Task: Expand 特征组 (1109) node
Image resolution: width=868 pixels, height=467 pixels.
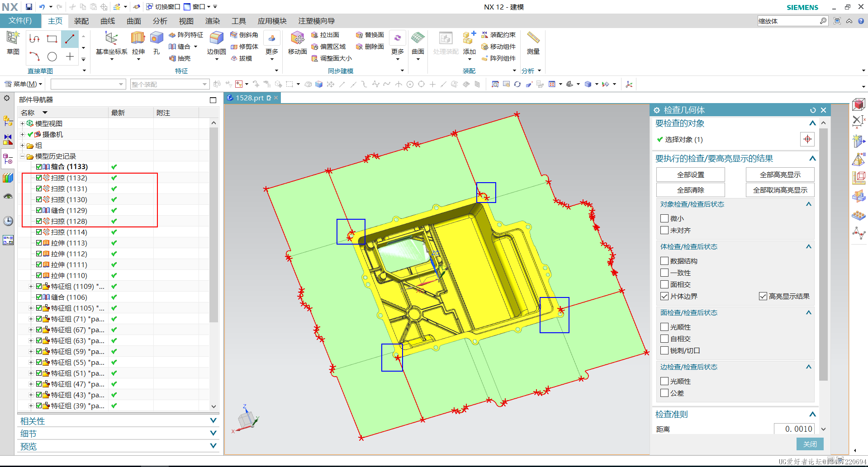Action: coord(31,286)
